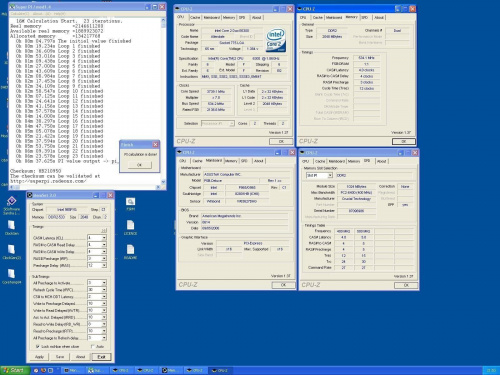The image size is (500, 375).
Task: Switch to Cache tab in CPU-Z Processor window
Action: [195, 17]
